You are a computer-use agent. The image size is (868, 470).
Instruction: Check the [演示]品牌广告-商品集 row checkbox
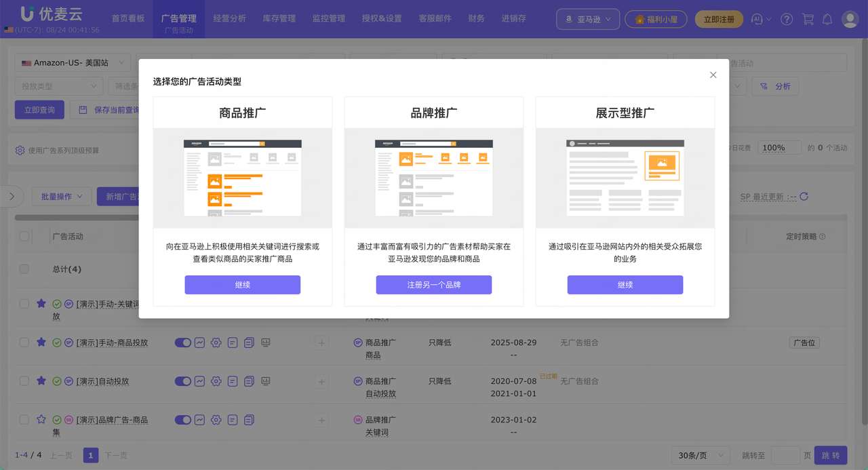pyautogui.click(x=24, y=420)
